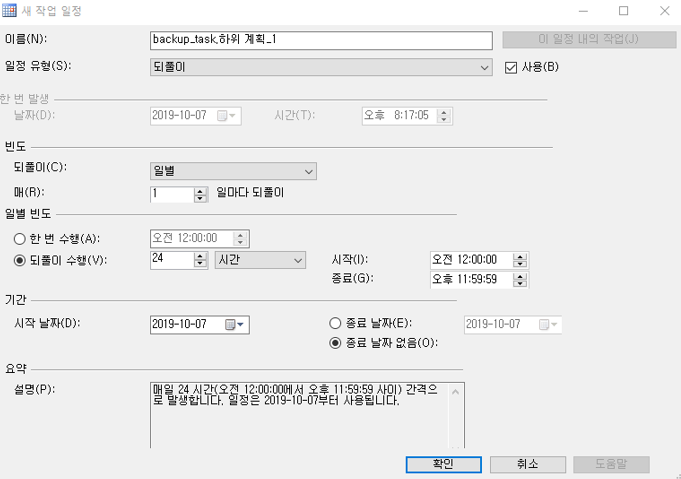681x479 pixels.
Task: Click the repeat interval field showing 24
Action: coord(172,260)
